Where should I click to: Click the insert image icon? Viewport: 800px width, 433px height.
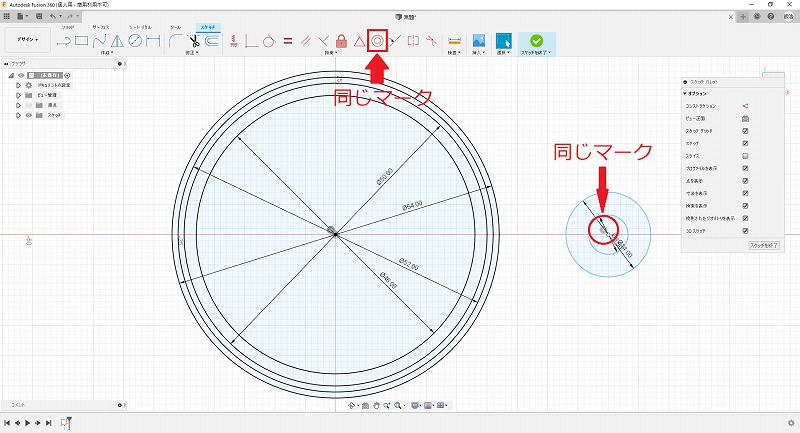pos(480,41)
